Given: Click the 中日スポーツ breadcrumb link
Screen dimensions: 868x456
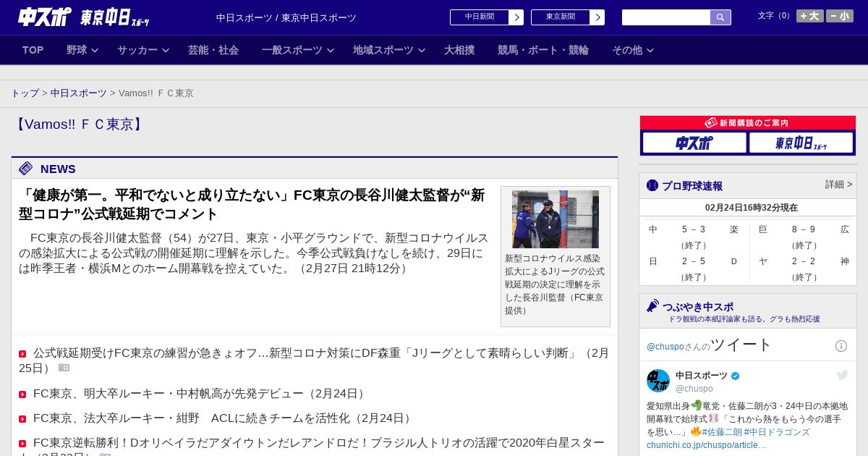Looking at the screenshot, I should coord(78,93).
